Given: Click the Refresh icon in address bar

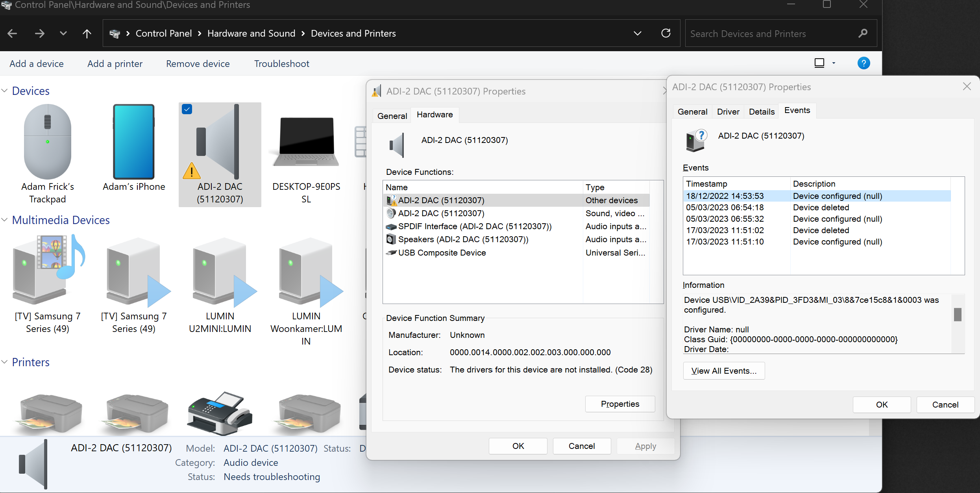Looking at the screenshot, I should pyautogui.click(x=666, y=33).
